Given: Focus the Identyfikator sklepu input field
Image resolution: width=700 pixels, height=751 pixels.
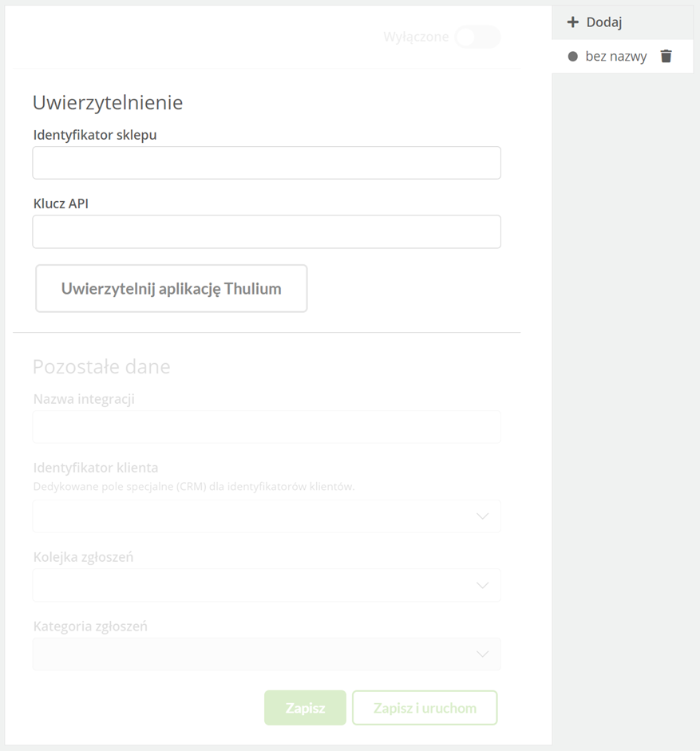Looking at the screenshot, I should click(267, 163).
